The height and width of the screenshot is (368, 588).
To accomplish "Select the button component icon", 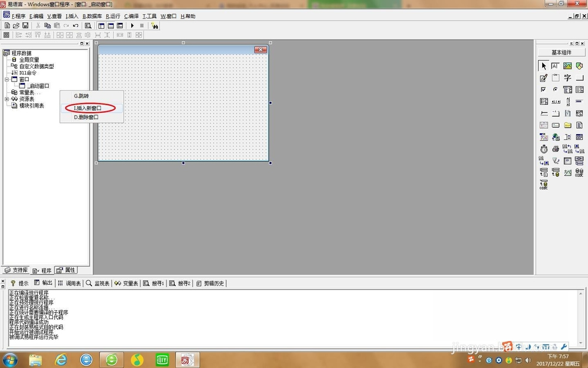I will coord(579,78).
